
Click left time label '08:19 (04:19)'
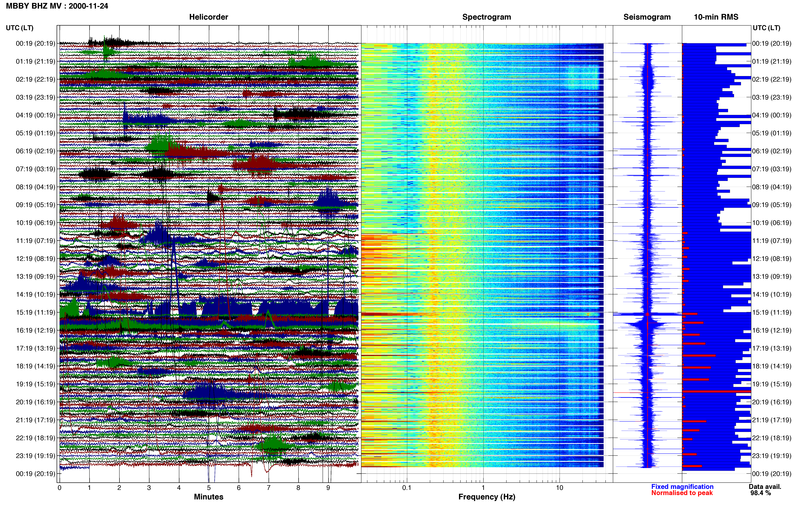pyautogui.click(x=36, y=187)
